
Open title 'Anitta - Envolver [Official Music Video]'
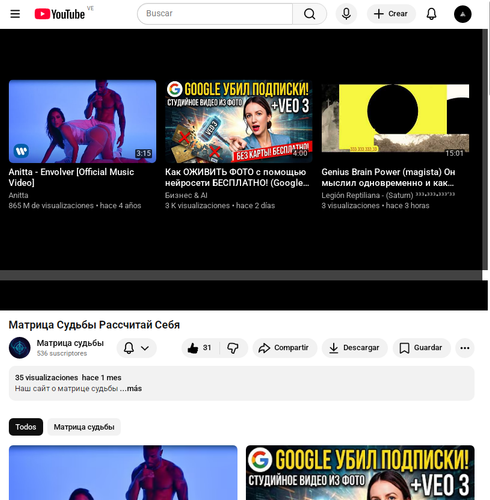(x=71, y=177)
